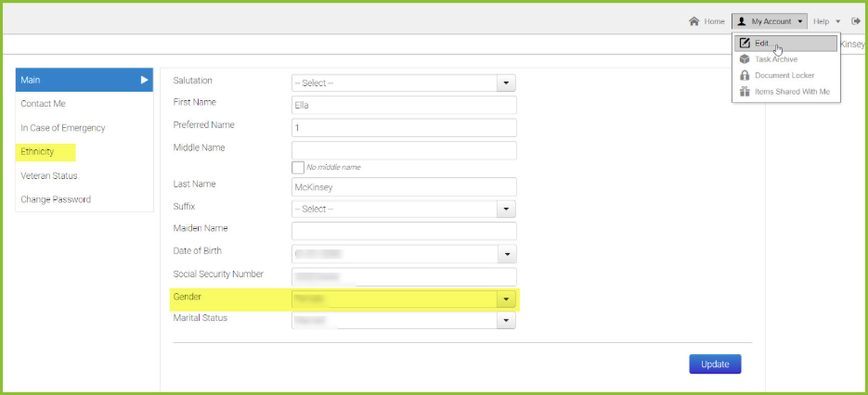The image size is (868, 395).
Task: Open the Salutation dropdown
Action: pyautogui.click(x=404, y=83)
